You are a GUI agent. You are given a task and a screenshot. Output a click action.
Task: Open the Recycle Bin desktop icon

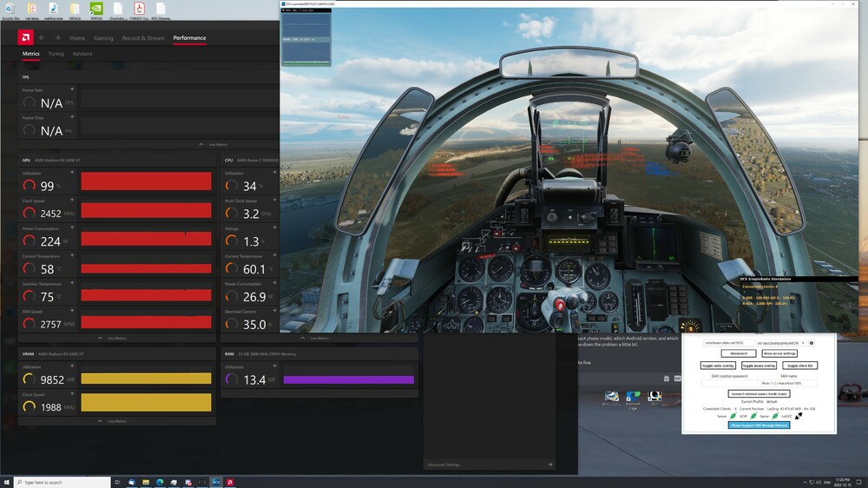pyautogui.click(x=10, y=10)
